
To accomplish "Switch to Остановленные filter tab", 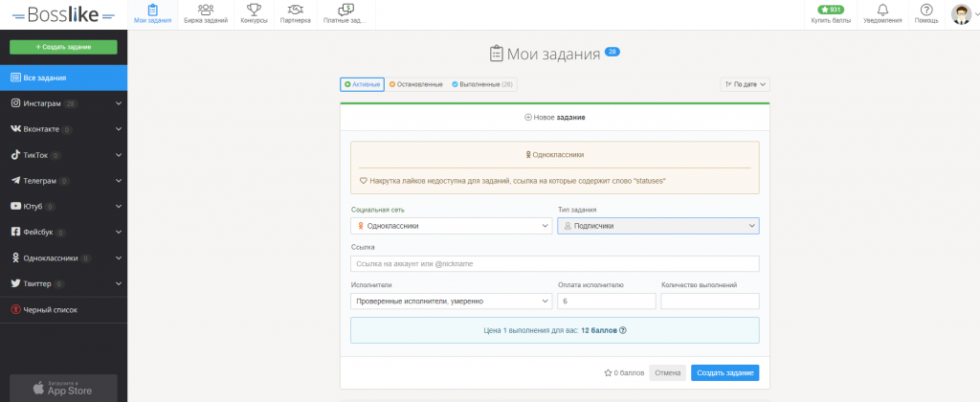I will 415,84.
